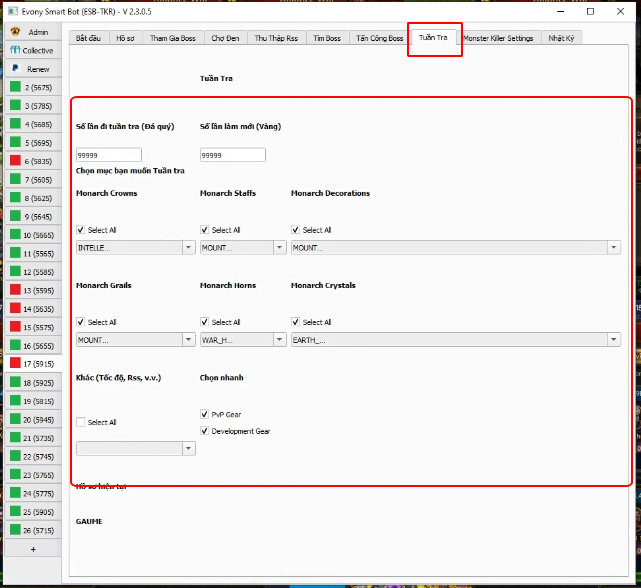The height and width of the screenshot is (588, 641).
Task: Enable Select All under Khác (Tốc độ, Rss)
Action: [81, 422]
